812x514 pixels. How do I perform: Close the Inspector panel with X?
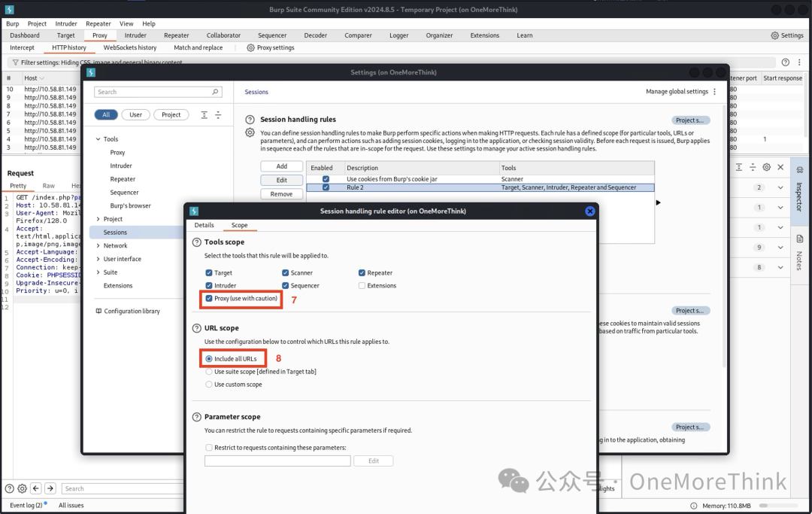pyautogui.click(x=780, y=167)
